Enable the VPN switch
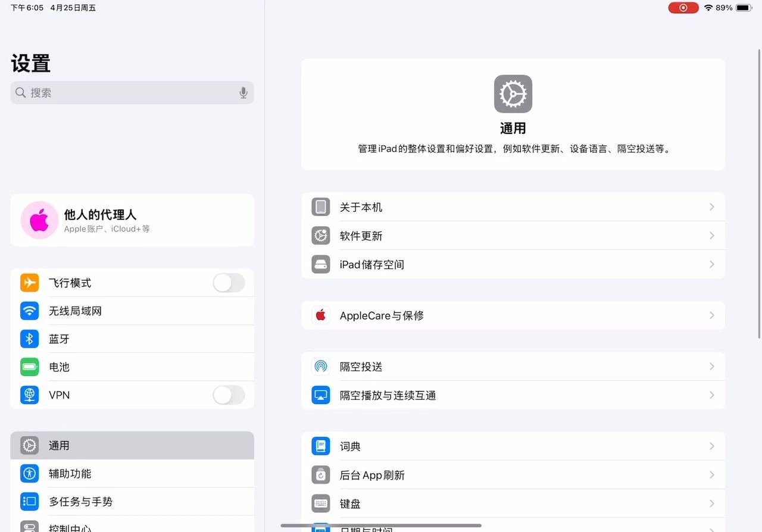Image resolution: width=762 pixels, height=532 pixels. coord(229,395)
